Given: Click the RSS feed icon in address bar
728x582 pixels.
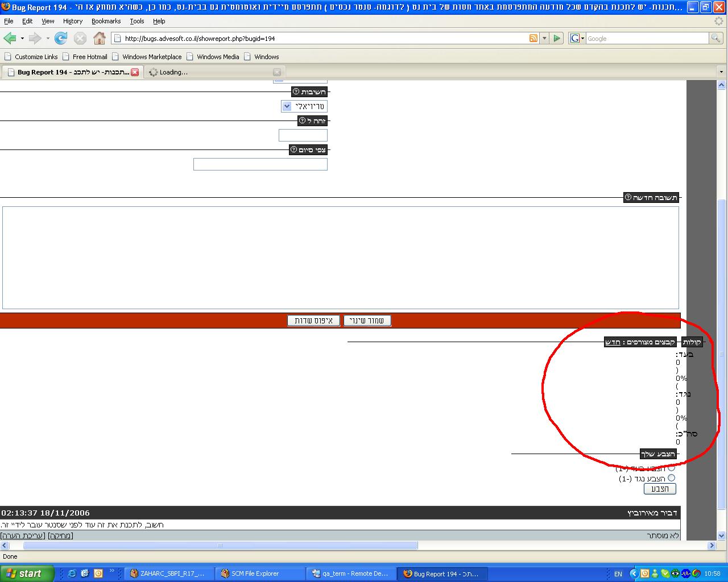Looking at the screenshot, I should (x=533, y=38).
